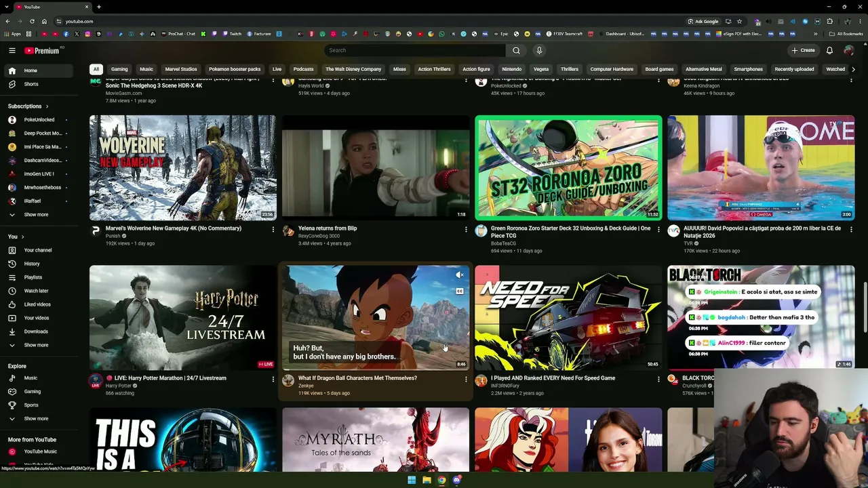Click the YouTube search input field

click(x=415, y=50)
